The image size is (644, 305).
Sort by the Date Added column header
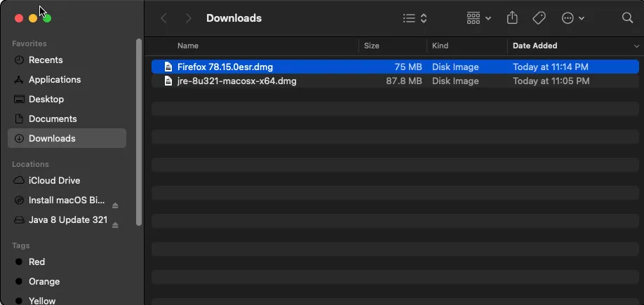pyautogui.click(x=535, y=46)
